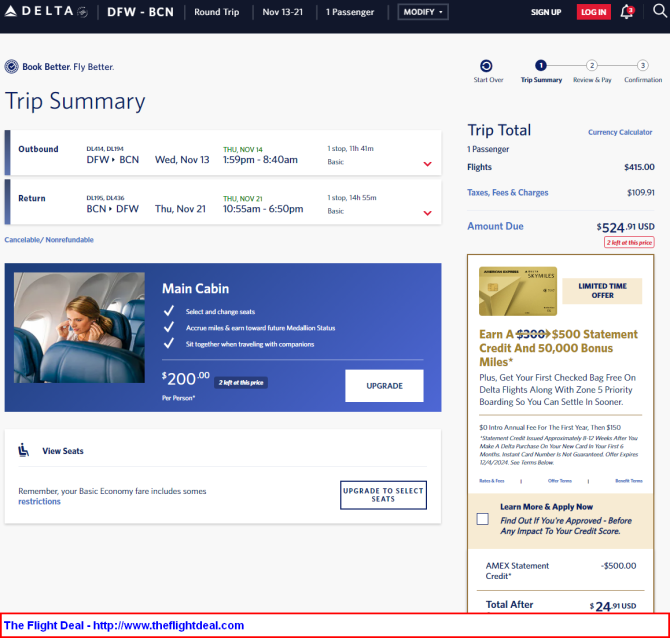Open the Benefit Terms link
The image size is (670, 638).
[629, 481]
